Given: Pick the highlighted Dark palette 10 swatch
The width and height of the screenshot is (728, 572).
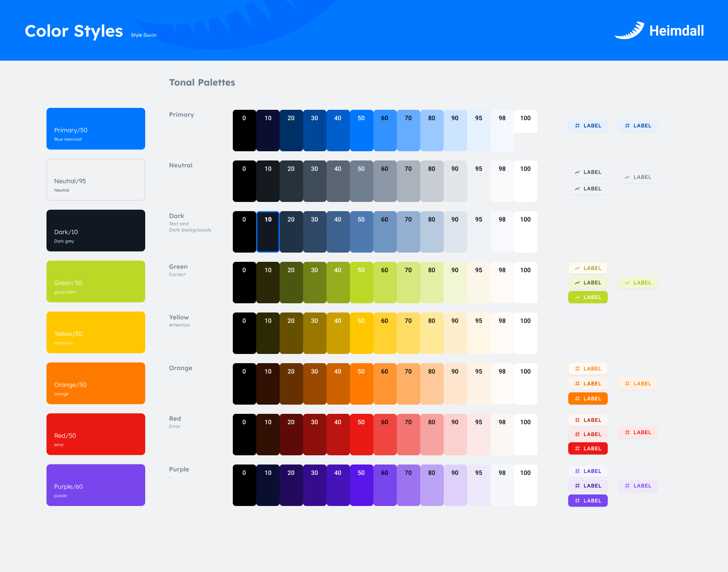Looking at the screenshot, I should pos(268,232).
